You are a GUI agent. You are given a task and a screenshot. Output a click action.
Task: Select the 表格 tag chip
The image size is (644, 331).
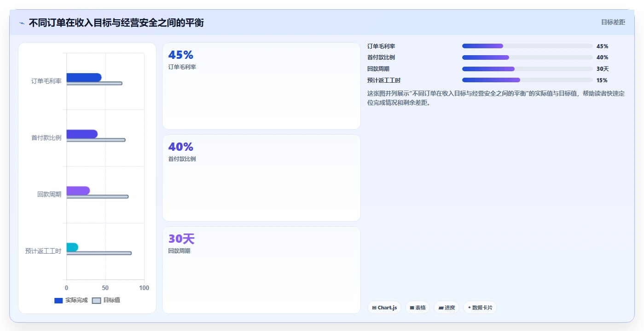pos(418,308)
